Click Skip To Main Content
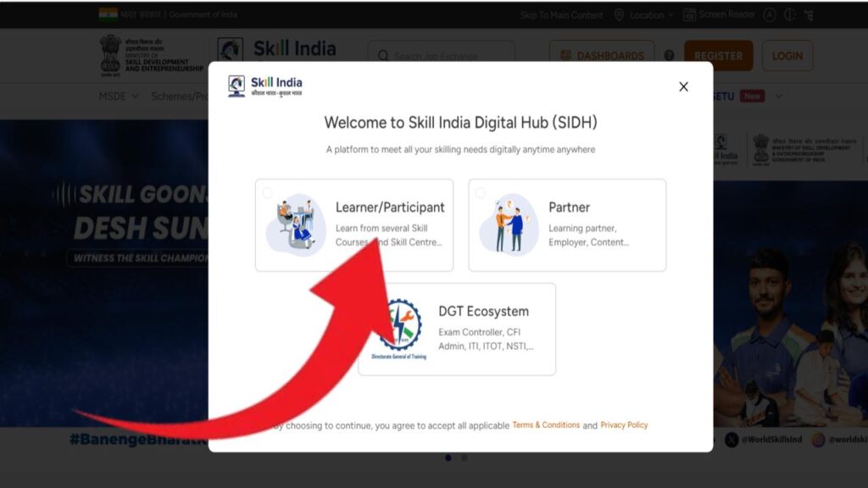868x488 pixels. [x=561, y=14]
